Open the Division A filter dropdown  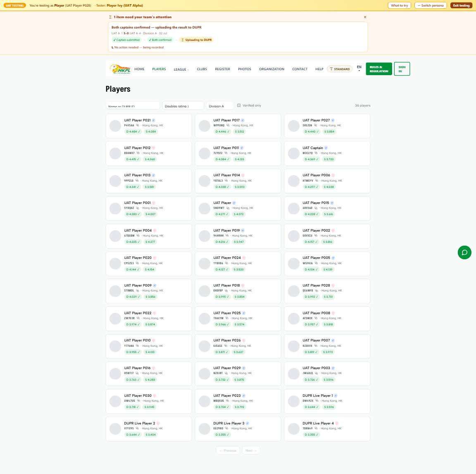(220, 106)
